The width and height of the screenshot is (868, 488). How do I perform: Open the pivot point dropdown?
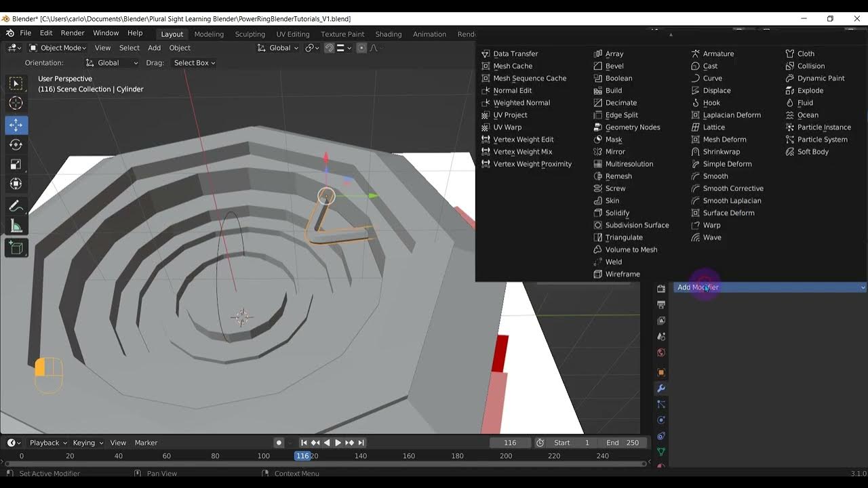[x=312, y=48]
